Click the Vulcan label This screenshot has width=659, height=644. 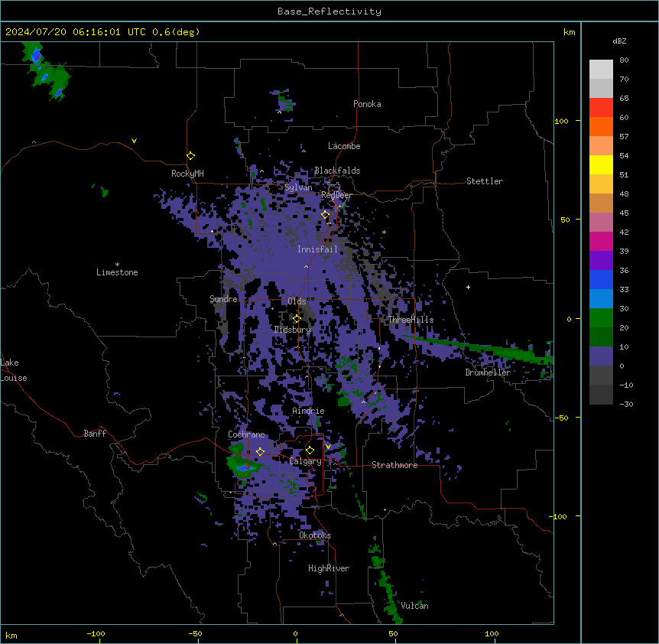tap(415, 606)
